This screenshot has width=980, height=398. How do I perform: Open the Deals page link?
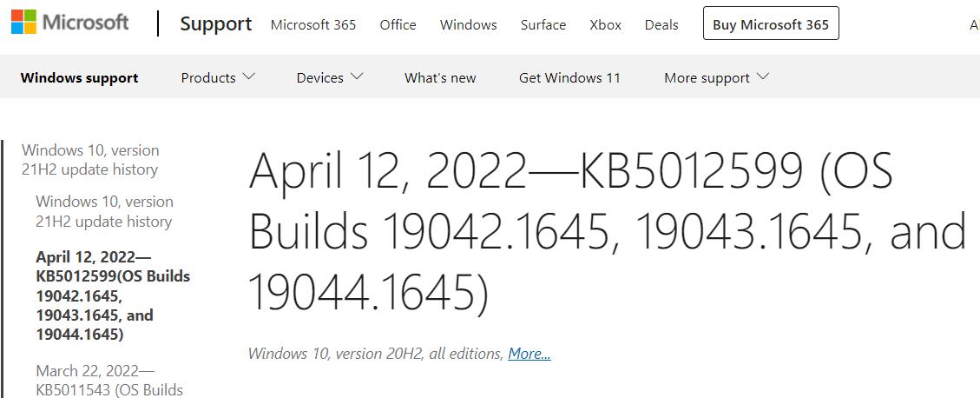[661, 24]
